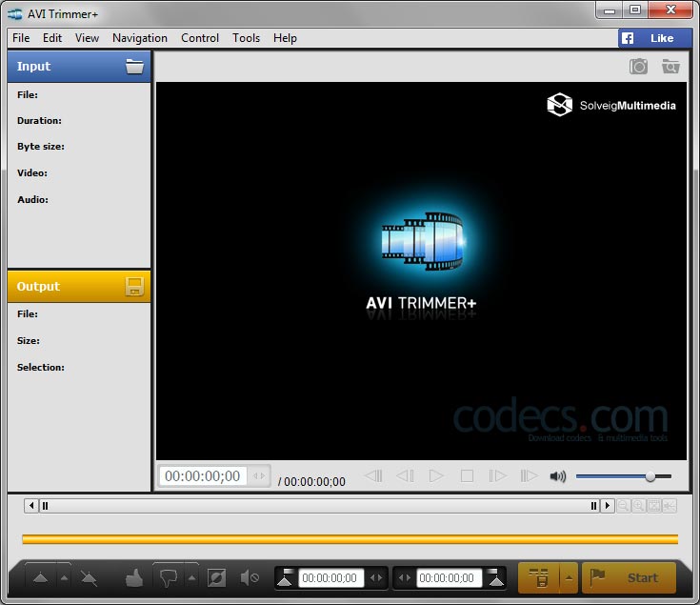Click the set end marker icon
700x605 pixels.
(495, 578)
